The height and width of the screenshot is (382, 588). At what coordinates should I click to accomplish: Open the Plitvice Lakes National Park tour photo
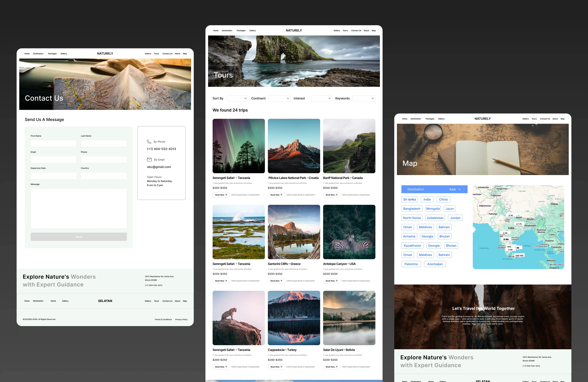point(294,146)
